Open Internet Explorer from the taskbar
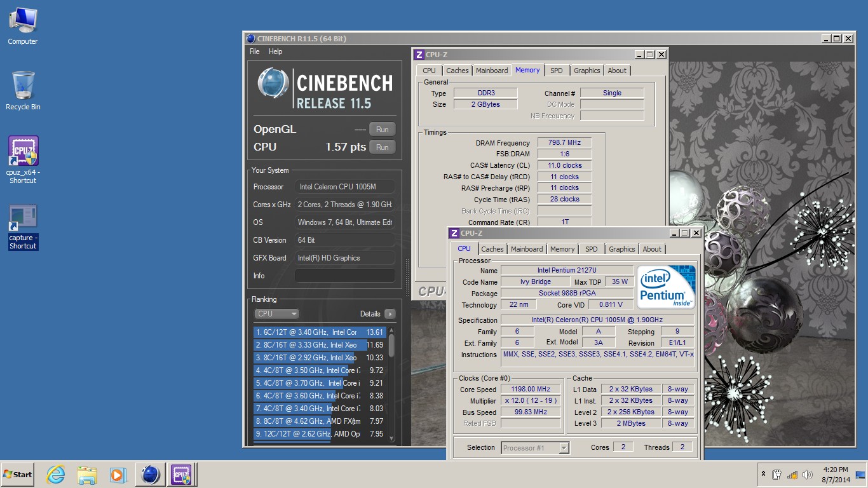Image resolution: width=868 pixels, height=488 pixels. pyautogui.click(x=56, y=475)
